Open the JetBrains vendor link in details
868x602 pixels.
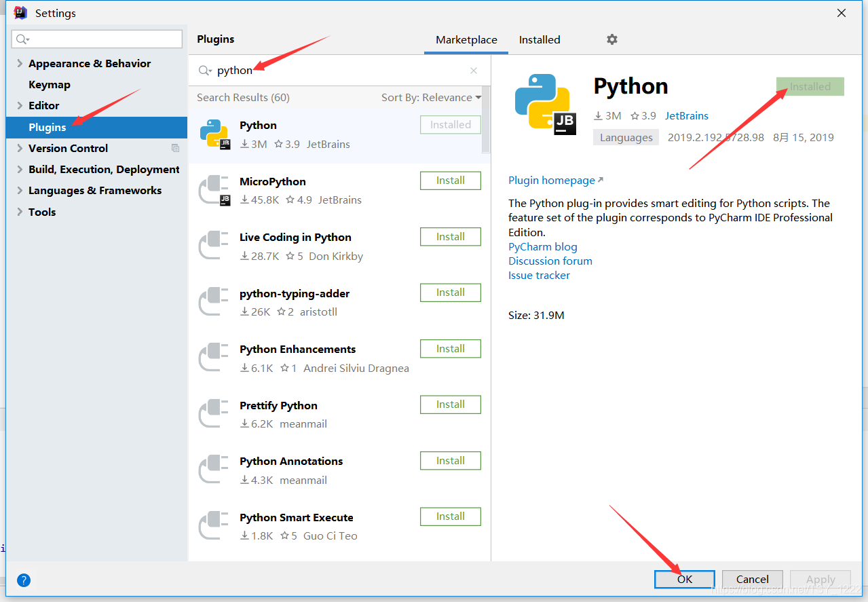coord(687,116)
